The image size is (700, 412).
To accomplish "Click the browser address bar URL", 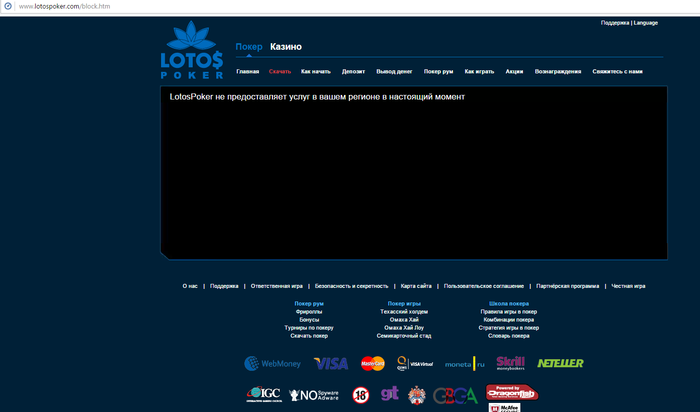I will [64, 6].
